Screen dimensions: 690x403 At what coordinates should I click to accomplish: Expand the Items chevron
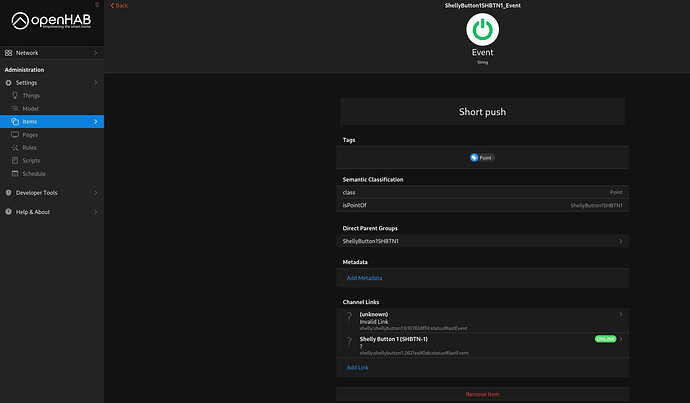coord(95,121)
